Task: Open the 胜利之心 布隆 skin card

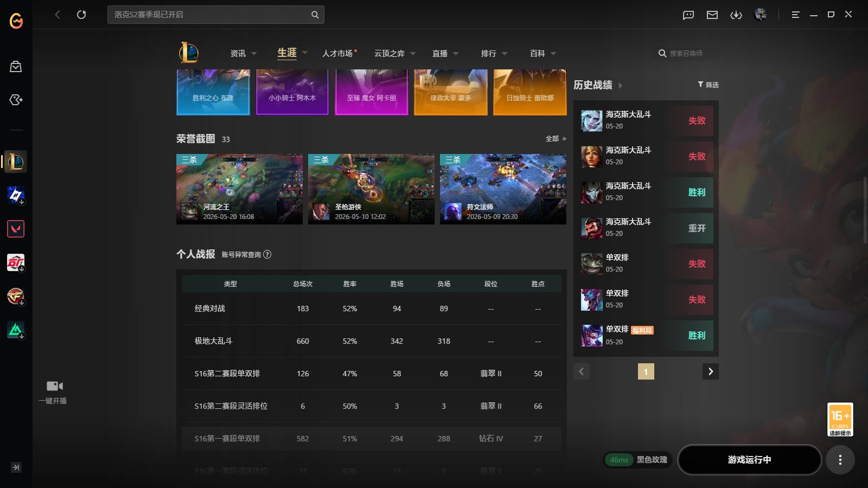Action: 213,92
